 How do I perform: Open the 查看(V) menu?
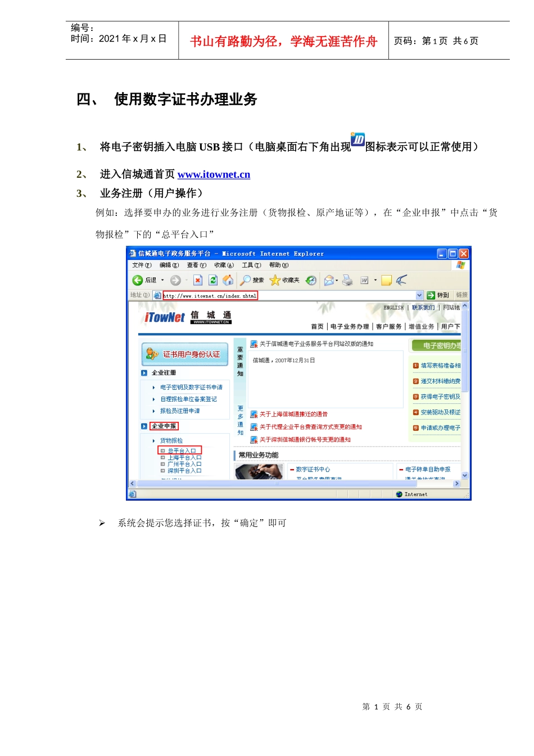pyautogui.click(x=197, y=265)
